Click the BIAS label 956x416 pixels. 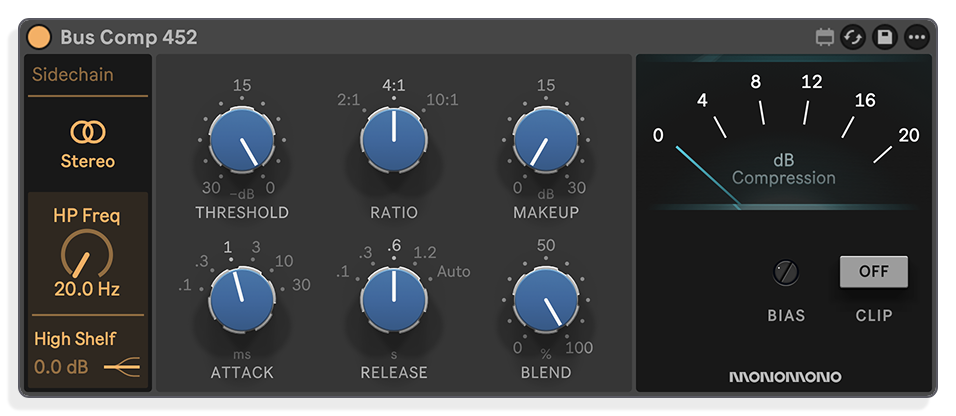point(786,315)
